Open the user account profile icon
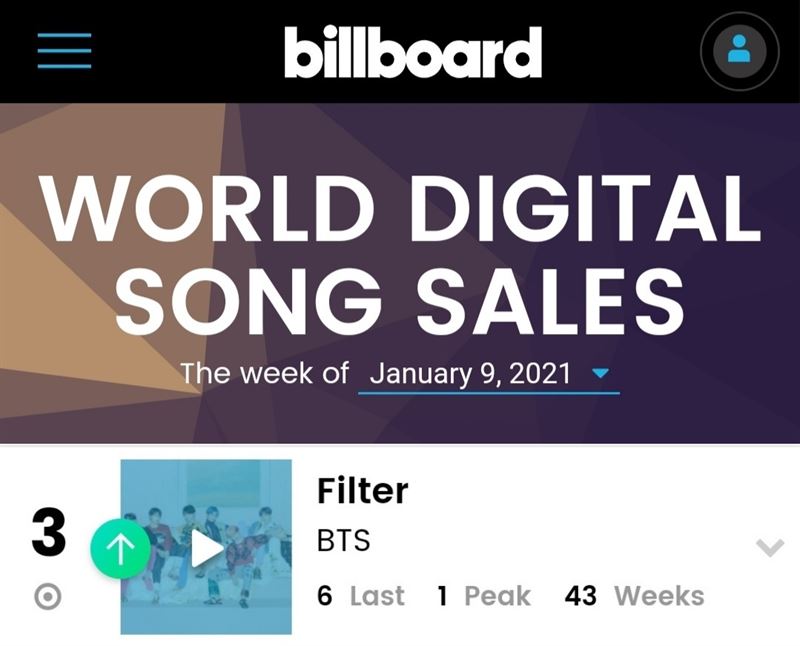 click(x=739, y=51)
